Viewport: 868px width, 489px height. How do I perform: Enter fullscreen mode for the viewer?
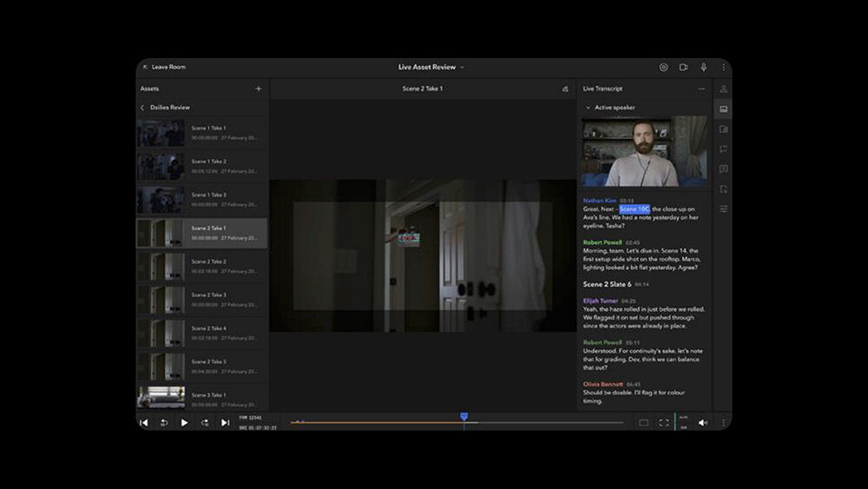click(x=663, y=423)
